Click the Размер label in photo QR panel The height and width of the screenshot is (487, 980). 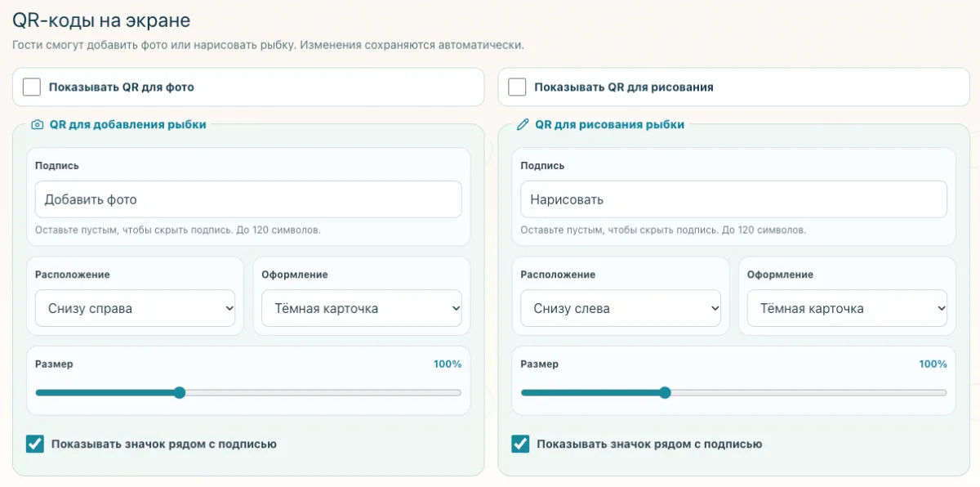coord(54,364)
